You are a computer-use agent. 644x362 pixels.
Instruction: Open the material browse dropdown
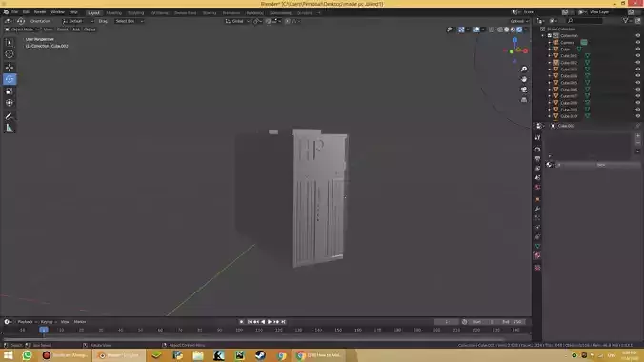(550, 165)
